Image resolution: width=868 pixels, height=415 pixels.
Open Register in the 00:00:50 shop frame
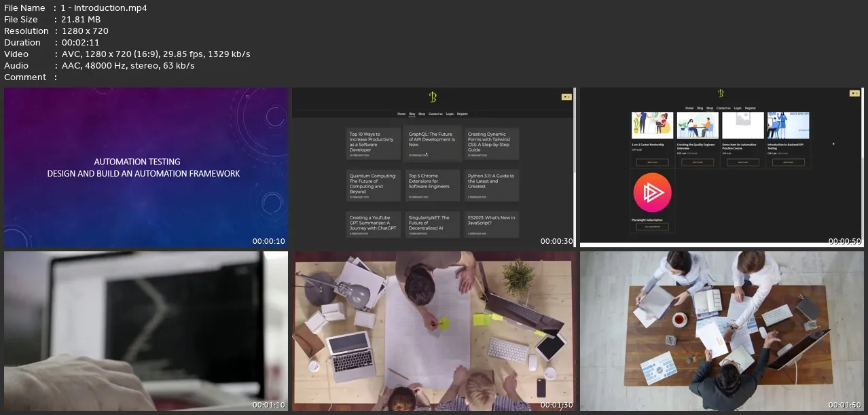point(750,108)
